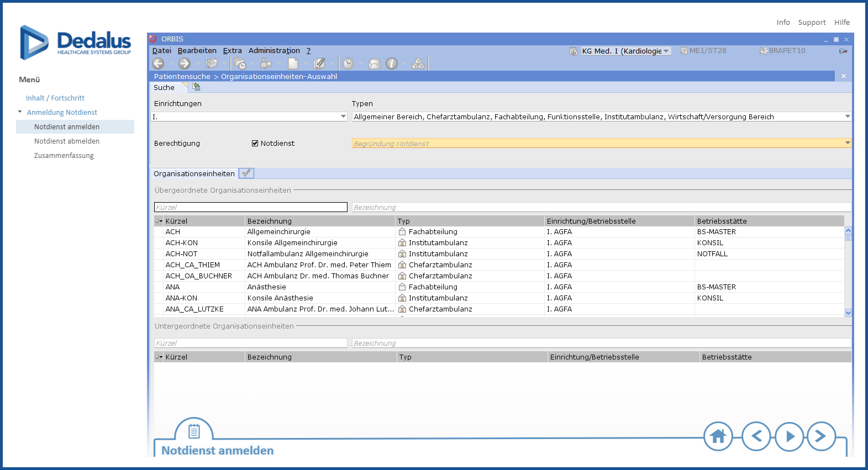Screen dimensions: 868x470
Task: Collapse the Anmeldung Notdienst menu section
Action: point(20,112)
